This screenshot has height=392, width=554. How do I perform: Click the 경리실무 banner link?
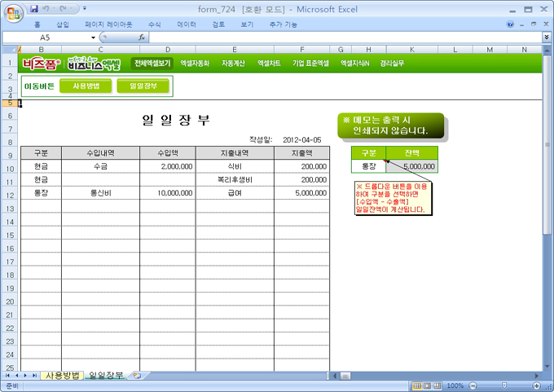[392, 64]
